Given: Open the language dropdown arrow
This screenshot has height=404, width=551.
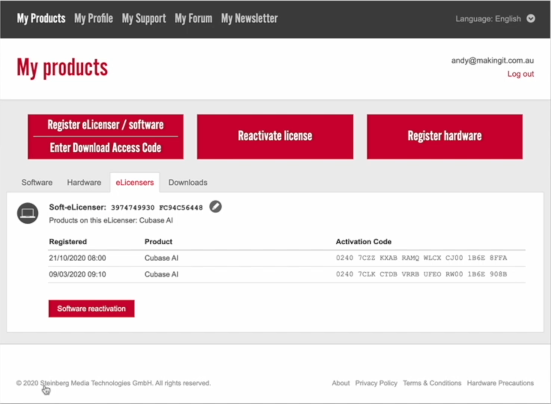Looking at the screenshot, I should point(531,19).
